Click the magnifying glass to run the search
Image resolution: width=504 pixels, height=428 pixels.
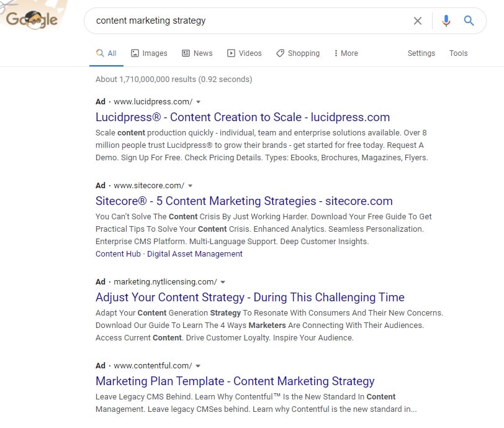point(469,20)
